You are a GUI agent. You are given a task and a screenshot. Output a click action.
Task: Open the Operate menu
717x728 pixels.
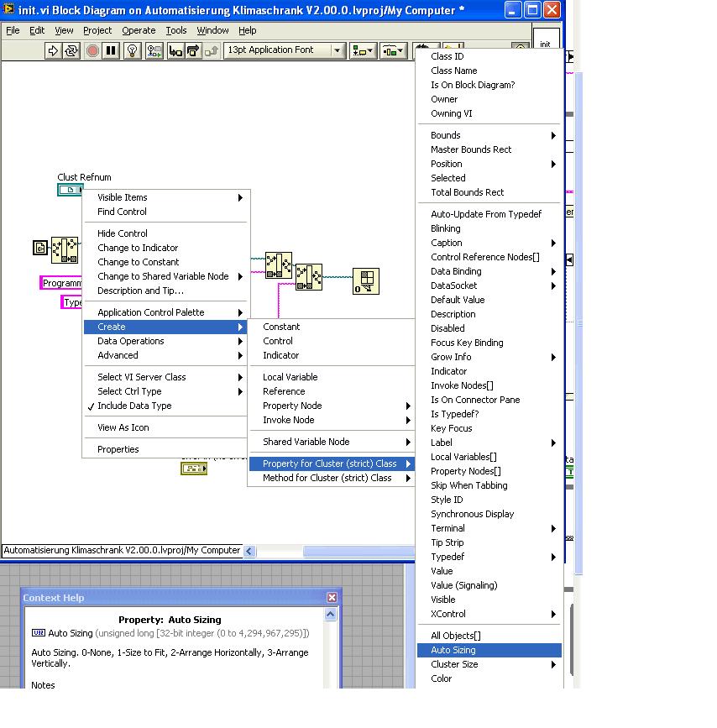click(x=139, y=30)
